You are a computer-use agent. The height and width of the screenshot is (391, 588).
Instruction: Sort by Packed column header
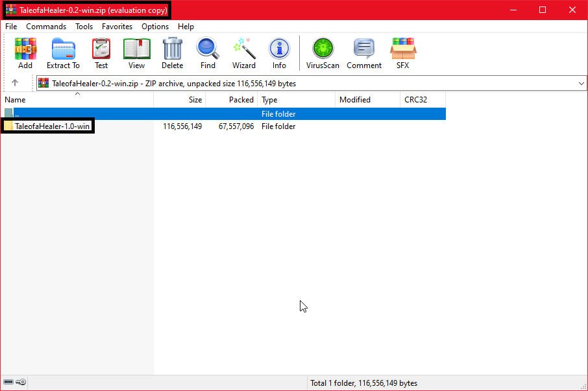232,100
